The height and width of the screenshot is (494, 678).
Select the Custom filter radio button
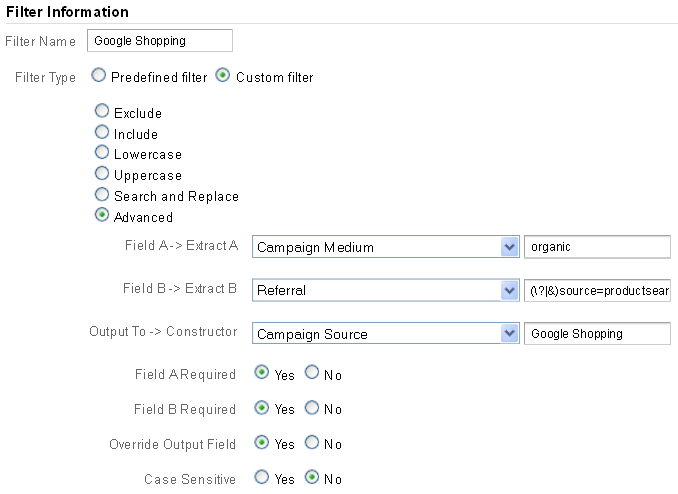point(223,76)
